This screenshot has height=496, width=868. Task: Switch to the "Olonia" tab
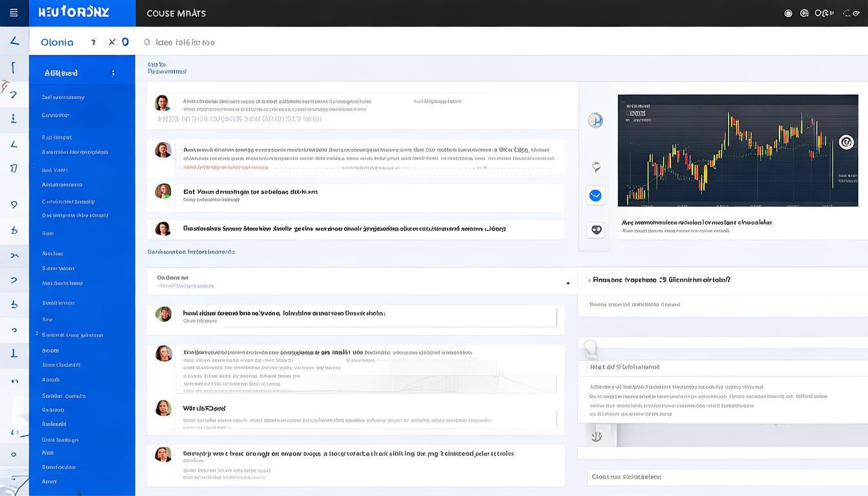click(57, 42)
